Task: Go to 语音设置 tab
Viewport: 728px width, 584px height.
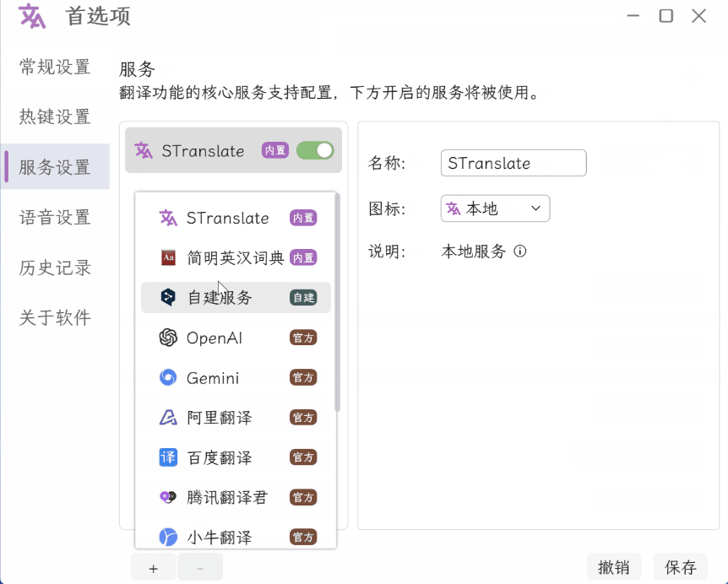Action: pos(55,217)
